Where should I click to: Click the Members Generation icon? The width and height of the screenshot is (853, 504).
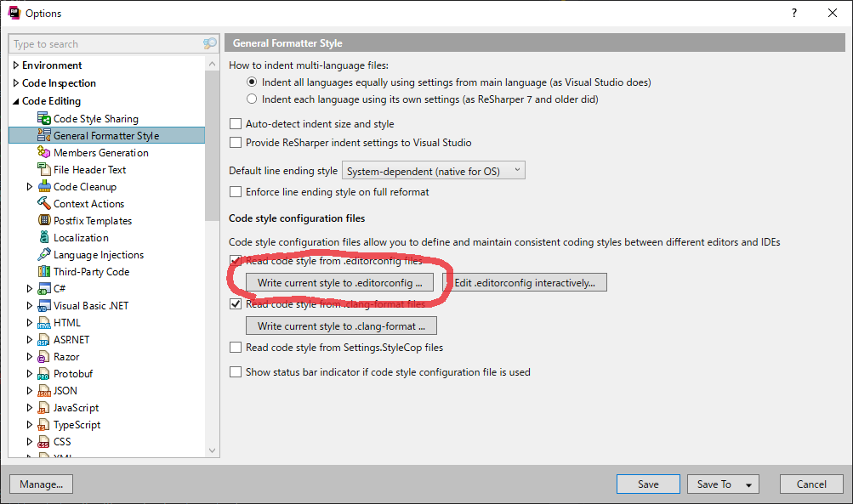click(44, 152)
